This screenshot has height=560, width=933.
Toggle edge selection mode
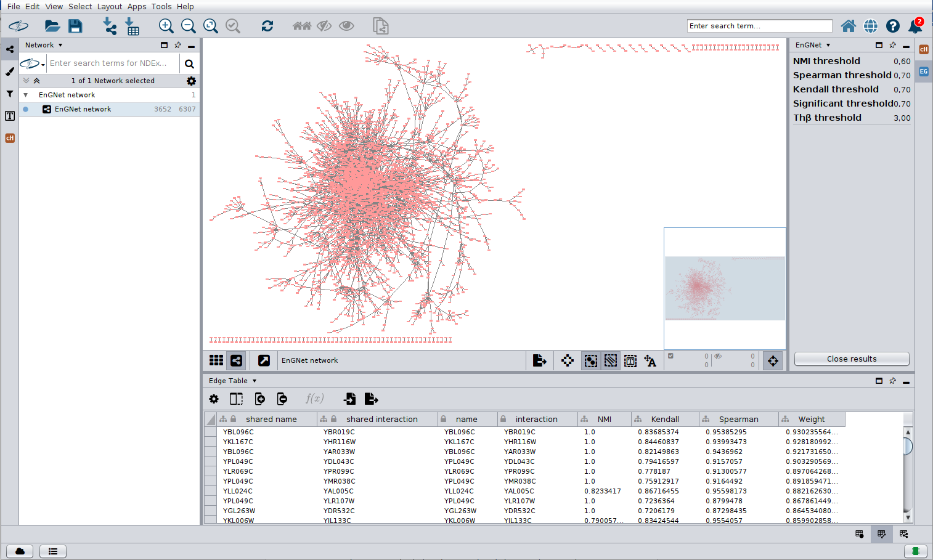(610, 360)
